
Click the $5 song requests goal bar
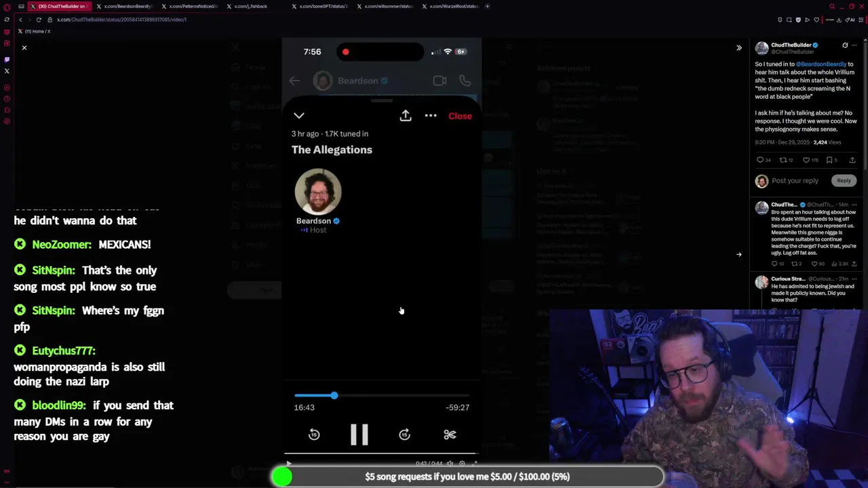[467, 476]
